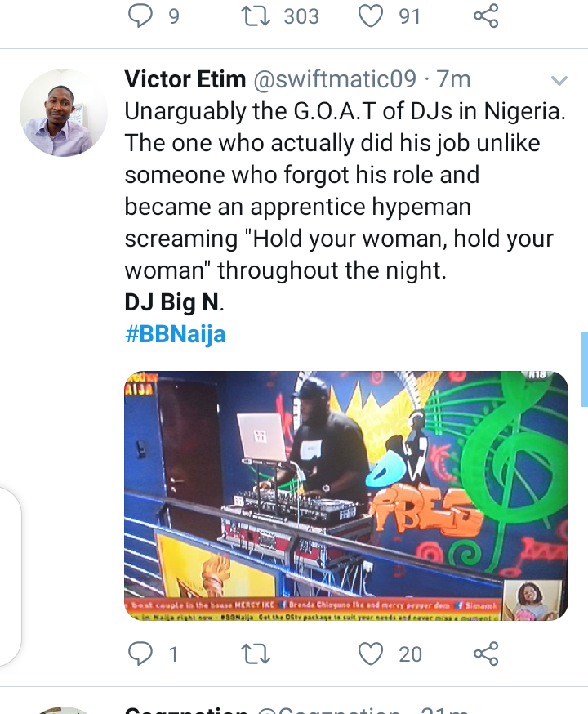Open the #BBNaija hashtag
The height and width of the screenshot is (714, 588).
(176, 334)
